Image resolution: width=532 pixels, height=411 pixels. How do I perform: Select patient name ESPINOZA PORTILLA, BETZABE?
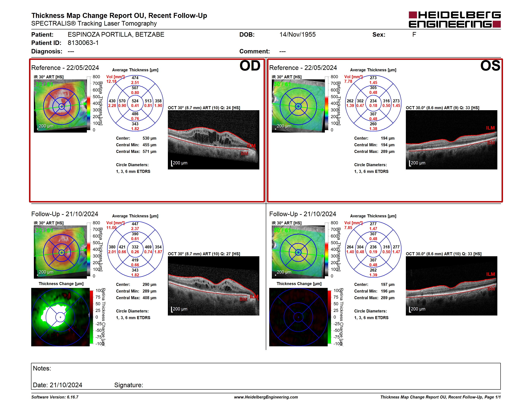[116, 35]
